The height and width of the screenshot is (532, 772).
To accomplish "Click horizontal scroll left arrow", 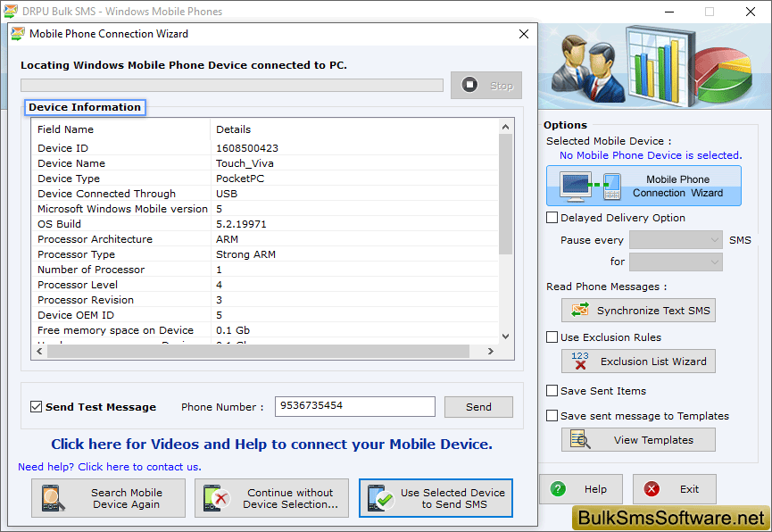I will click(x=39, y=351).
